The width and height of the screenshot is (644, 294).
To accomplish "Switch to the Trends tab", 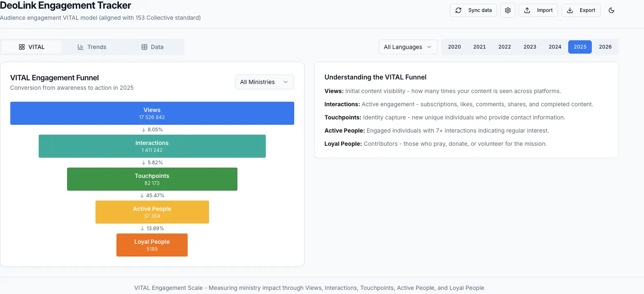I will pyautogui.click(x=92, y=47).
